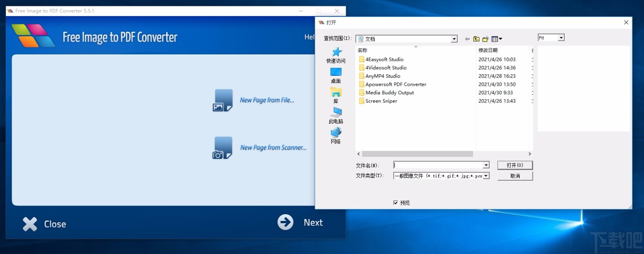The image size is (644, 254).
Task: Click the Next label in the converter
Action: tap(313, 223)
